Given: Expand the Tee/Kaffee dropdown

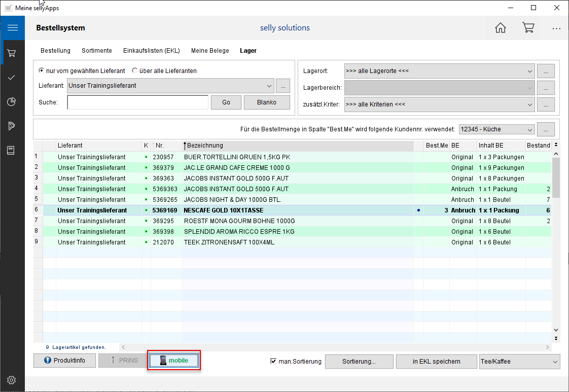Looking at the screenshot, I should [x=555, y=362].
